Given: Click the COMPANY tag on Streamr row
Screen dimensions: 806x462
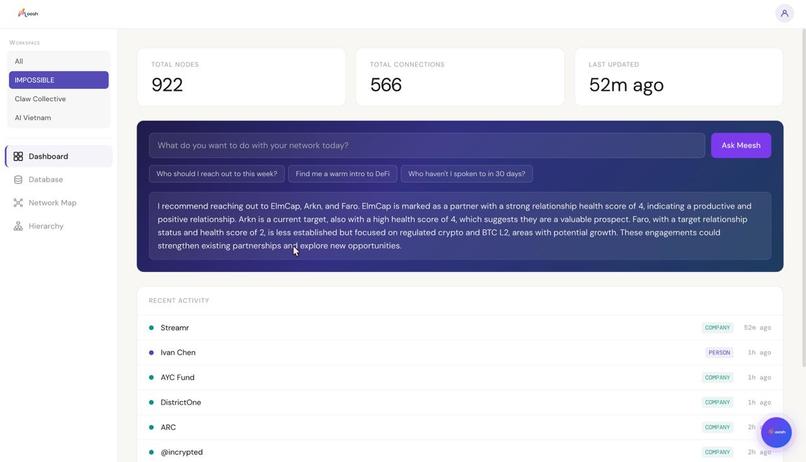Looking at the screenshot, I should click(718, 327).
